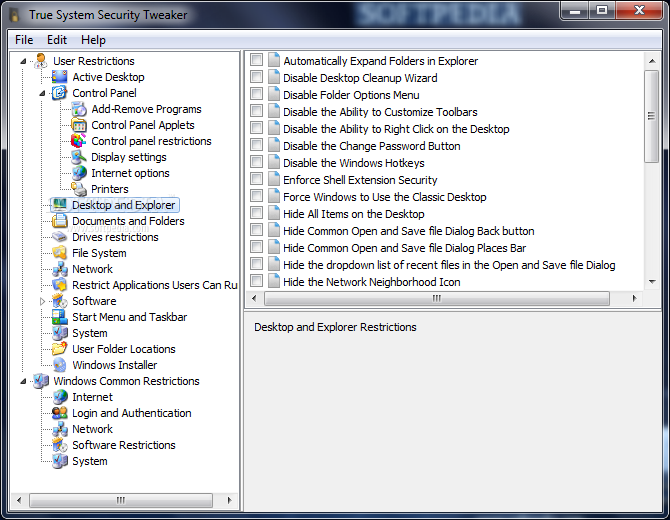Click the options list scroll right arrow
The width and height of the screenshot is (670, 520).
point(635,298)
